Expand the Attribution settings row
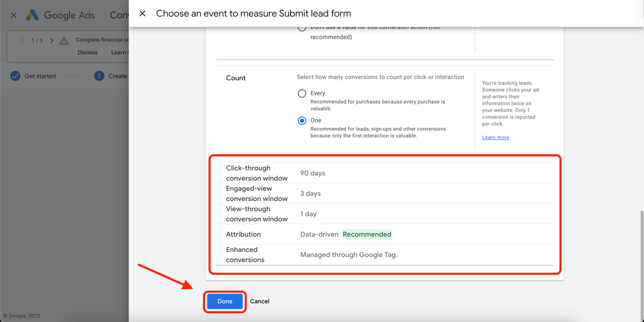This screenshot has height=322, width=644. [x=384, y=234]
